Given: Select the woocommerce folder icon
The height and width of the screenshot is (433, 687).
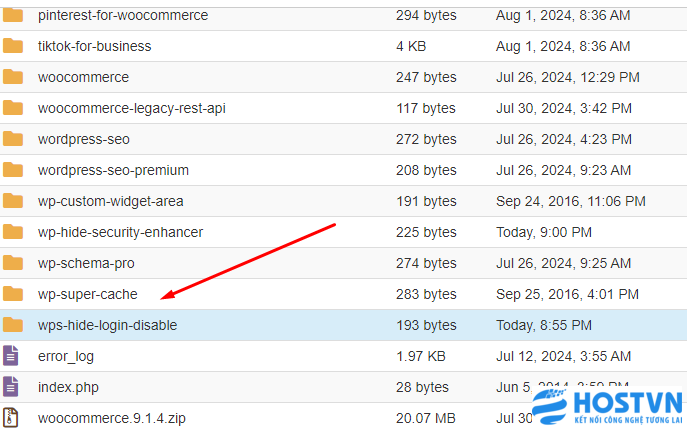Looking at the screenshot, I should point(13,77).
